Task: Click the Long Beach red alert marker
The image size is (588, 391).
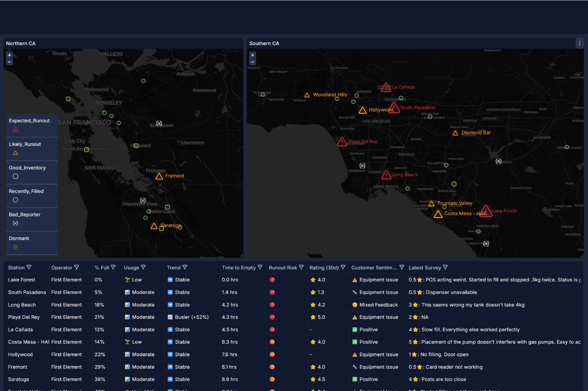Action: tap(386, 175)
